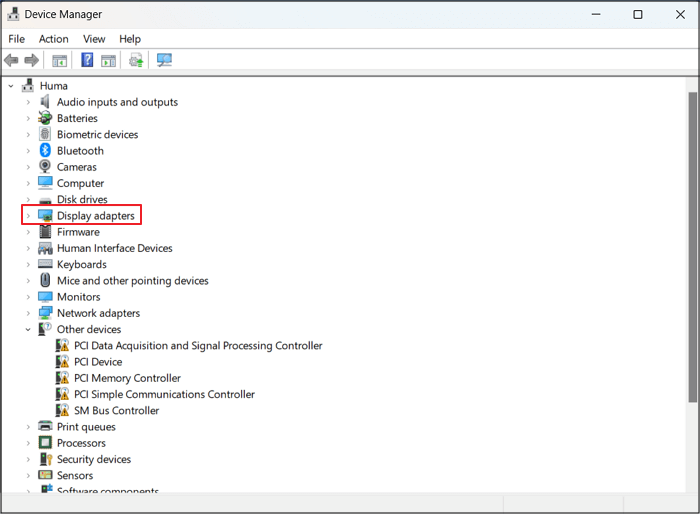Expand the Monitors chevron
Viewport: 700px width, 514px height.
tap(28, 297)
